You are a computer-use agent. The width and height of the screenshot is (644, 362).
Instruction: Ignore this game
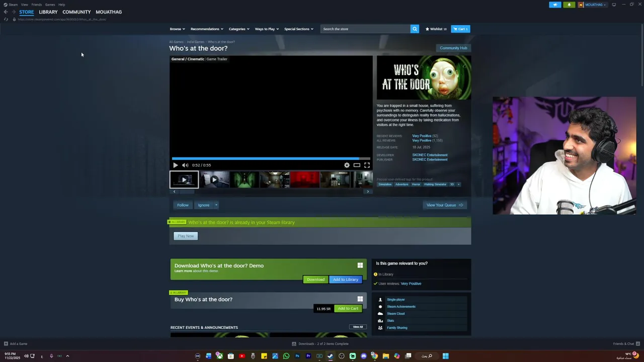pos(203,205)
